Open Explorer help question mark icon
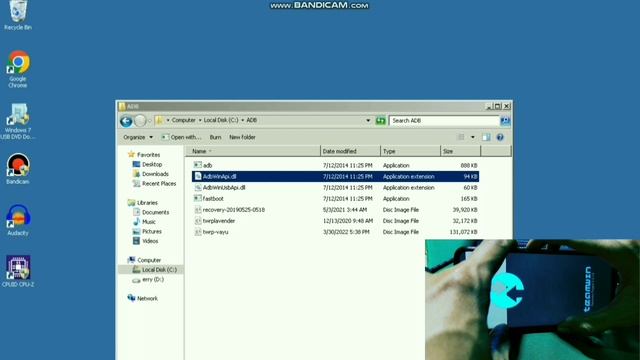The height and width of the screenshot is (360, 640). point(500,137)
